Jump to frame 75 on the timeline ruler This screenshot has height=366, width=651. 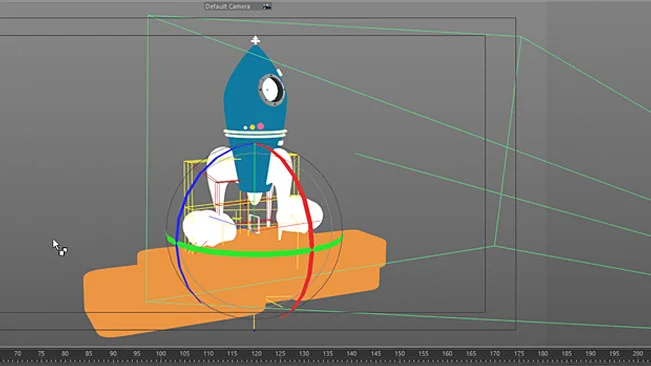click(41, 354)
